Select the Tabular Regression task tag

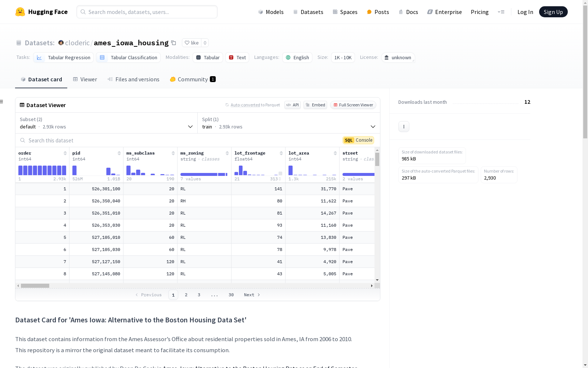click(63, 57)
